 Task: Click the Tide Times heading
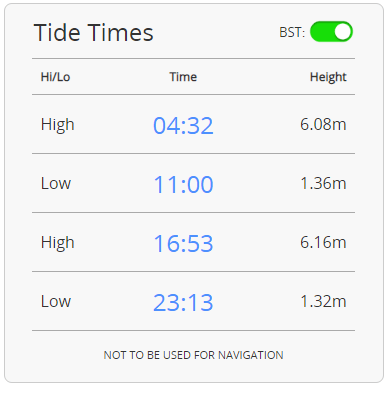tap(94, 33)
